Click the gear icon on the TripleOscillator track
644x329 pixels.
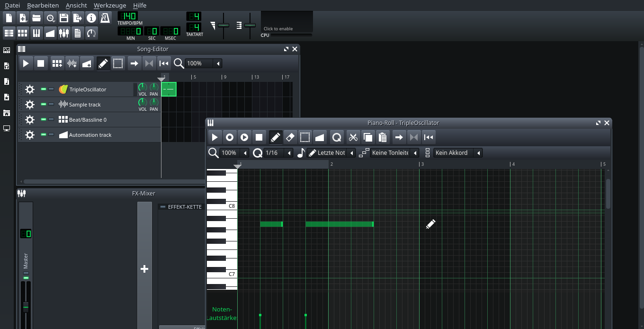coord(29,89)
